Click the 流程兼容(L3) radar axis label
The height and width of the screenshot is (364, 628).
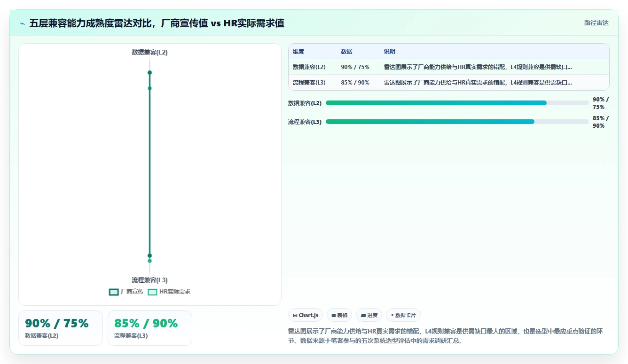(149, 280)
